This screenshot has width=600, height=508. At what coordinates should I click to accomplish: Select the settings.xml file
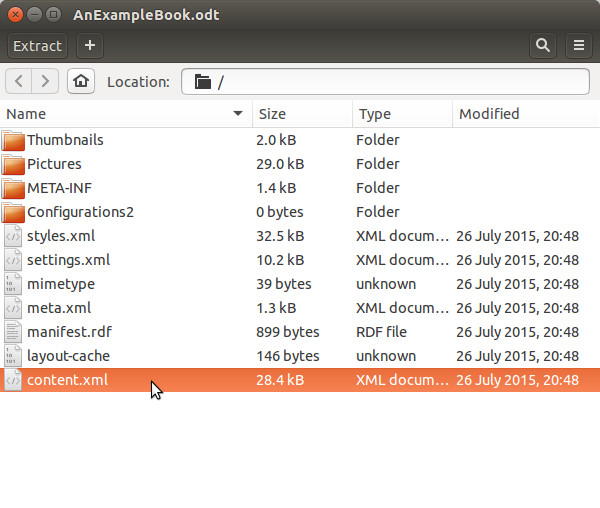pyautogui.click(x=68, y=260)
